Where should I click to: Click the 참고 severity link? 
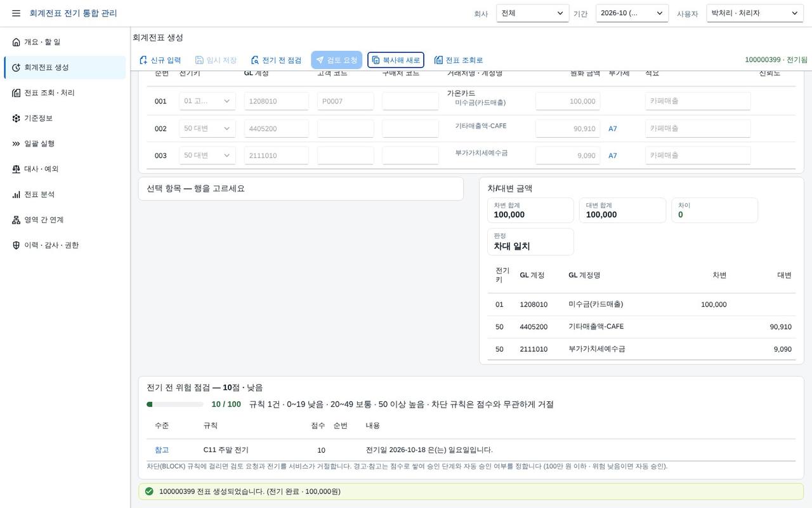162,450
